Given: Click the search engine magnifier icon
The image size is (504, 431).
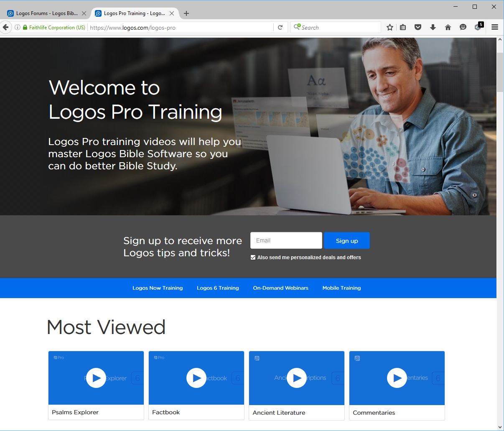Looking at the screenshot, I should tap(297, 27).
